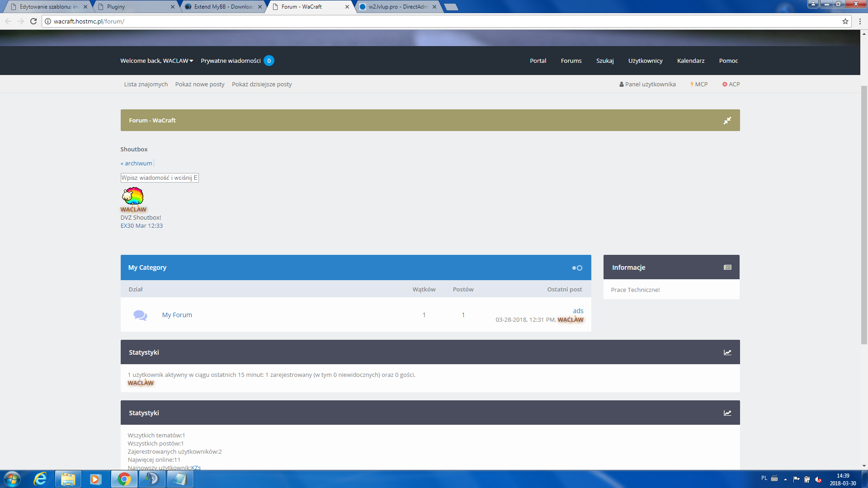
Task: Click the shoutbox message input field
Action: [159, 178]
